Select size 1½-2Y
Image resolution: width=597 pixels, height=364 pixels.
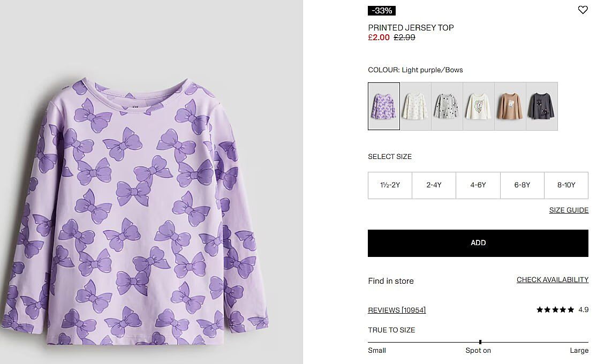click(x=390, y=185)
